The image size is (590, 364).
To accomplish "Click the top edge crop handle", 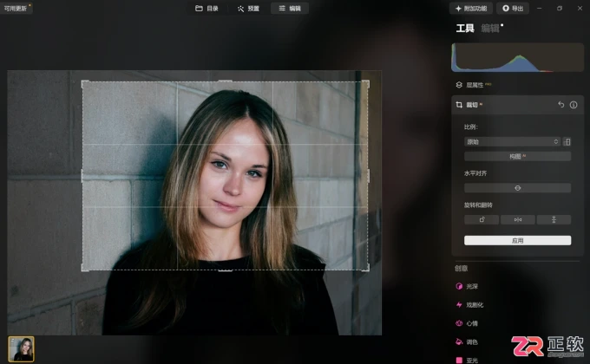I will pos(225,81).
